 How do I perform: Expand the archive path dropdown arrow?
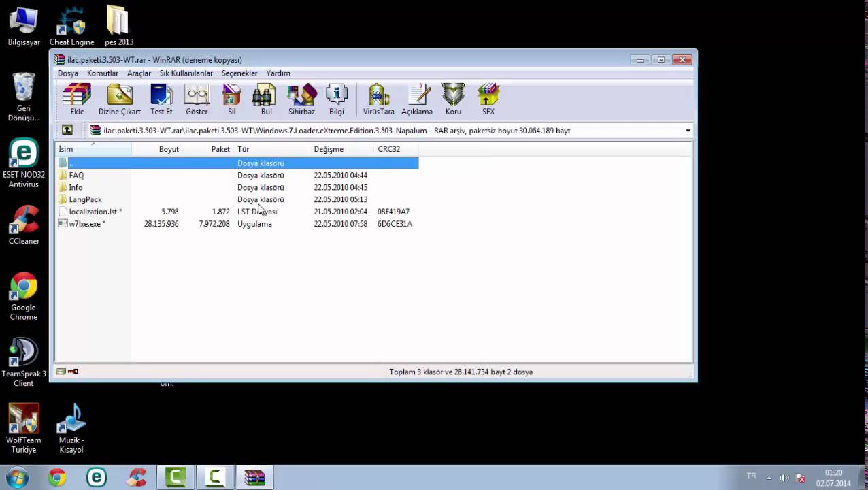(x=688, y=131)
